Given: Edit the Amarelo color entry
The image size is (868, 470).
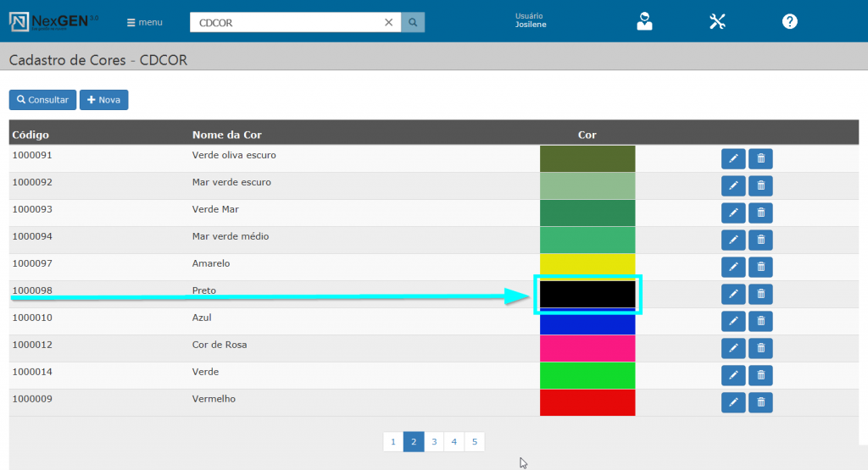Looking at the screenshot, I should click(733, 268).
